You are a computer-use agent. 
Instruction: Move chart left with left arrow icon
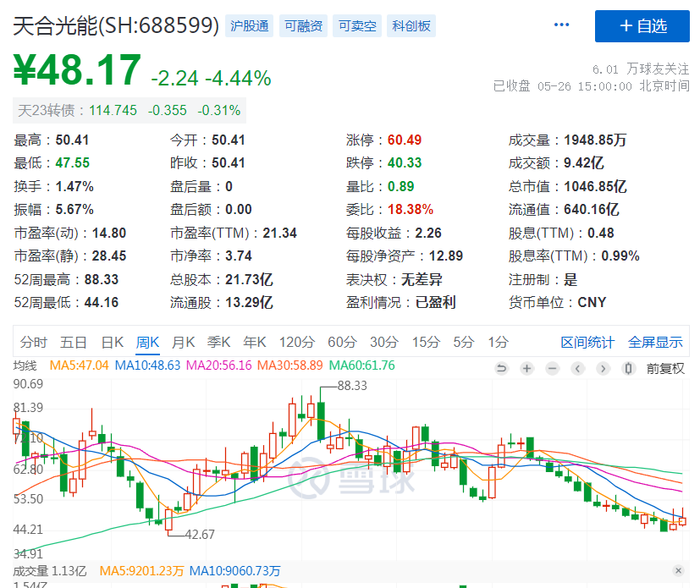pyautogui.click(x=577, y=369)
